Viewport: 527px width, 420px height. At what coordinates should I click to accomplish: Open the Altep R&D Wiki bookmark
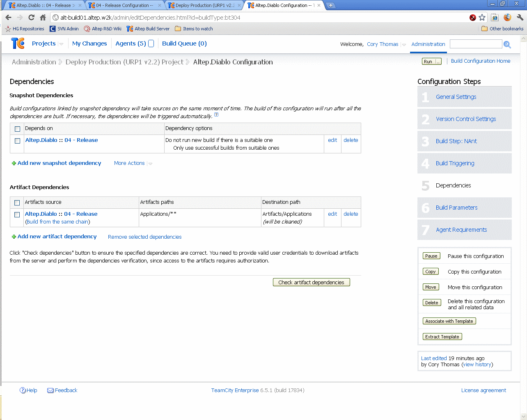pyautogui.click(x=103, y=29)
